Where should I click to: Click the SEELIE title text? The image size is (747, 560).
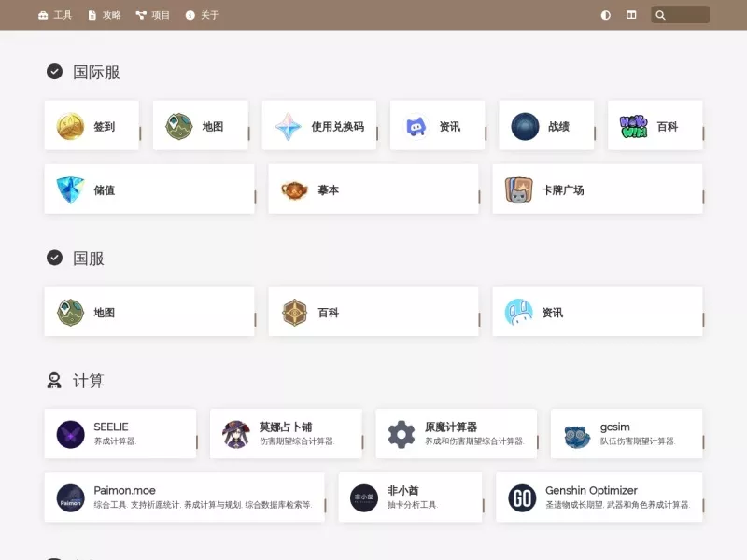[x=111, y=427]
